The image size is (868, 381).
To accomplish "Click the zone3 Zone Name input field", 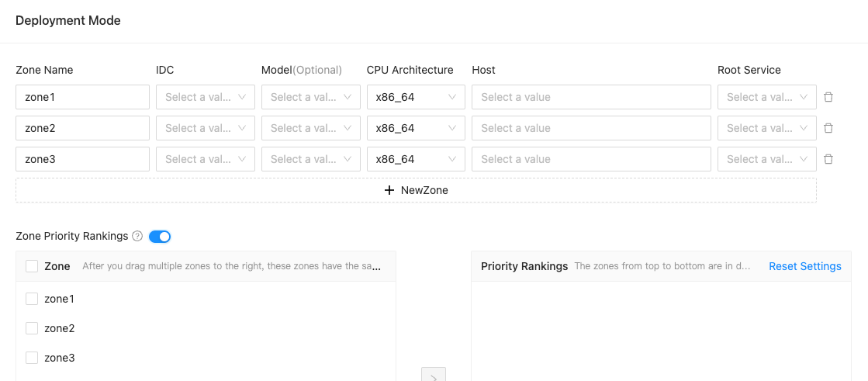I will 82,159.
